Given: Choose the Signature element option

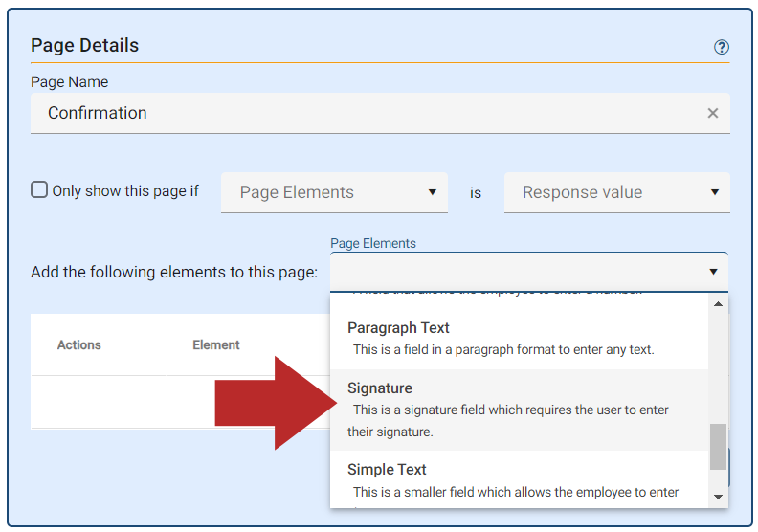Looking at the screenshot, I should click(x=519, y=410).
